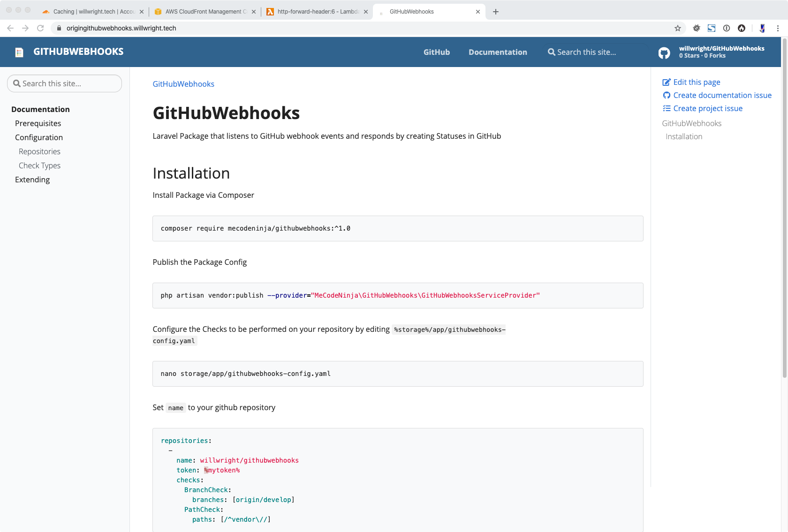Click the page vertical scrollbar
The width and height of the screenshot is (788, 532).
pos(784,209)
